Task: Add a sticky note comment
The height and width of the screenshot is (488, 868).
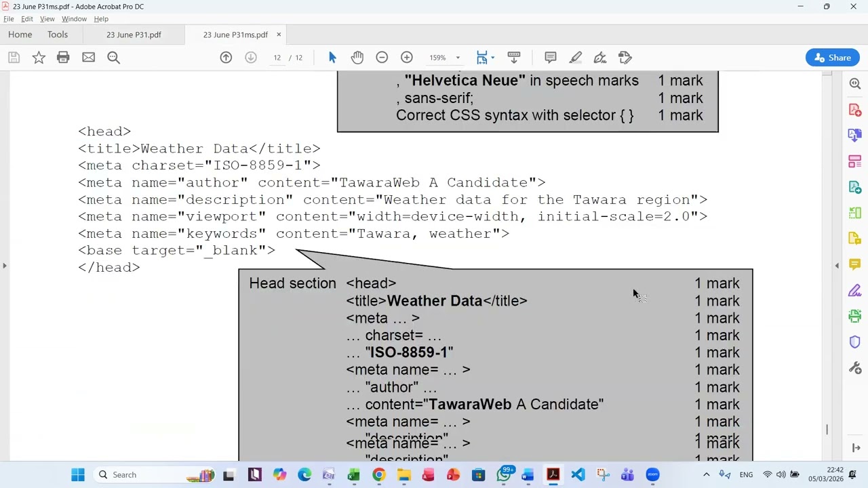Action: pos(551,58)
